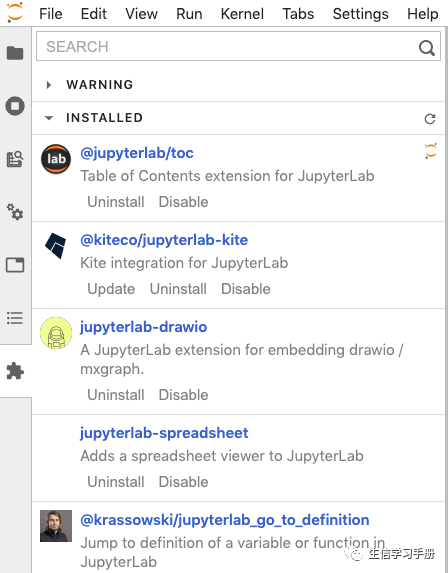The width and height of the screenshot is (448, 573).
Task: Uninstall the jupyterlab-drawio extension
Action: pyautogui.click(x=116, y=395)
